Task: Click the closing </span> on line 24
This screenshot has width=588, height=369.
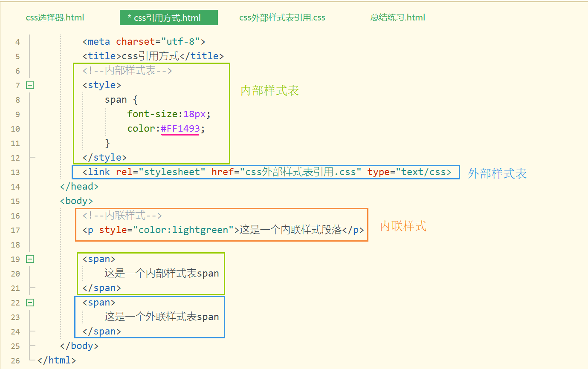Action: pyautogui.click(x=102, y=331)
